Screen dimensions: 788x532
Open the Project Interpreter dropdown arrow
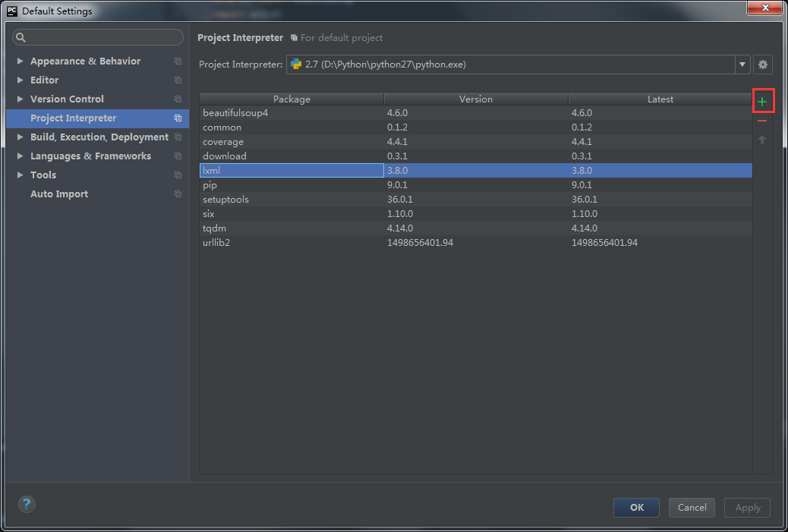point(742,65)
